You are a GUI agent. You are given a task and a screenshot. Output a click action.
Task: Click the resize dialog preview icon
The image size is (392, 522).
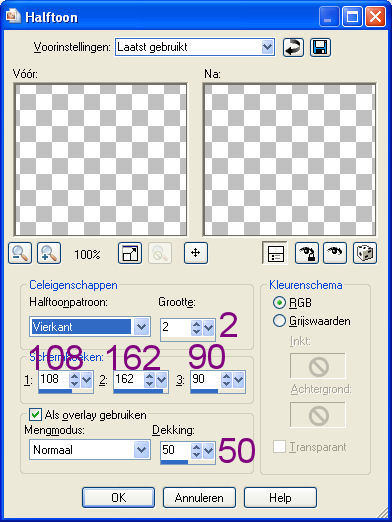(x=130, y=253)
